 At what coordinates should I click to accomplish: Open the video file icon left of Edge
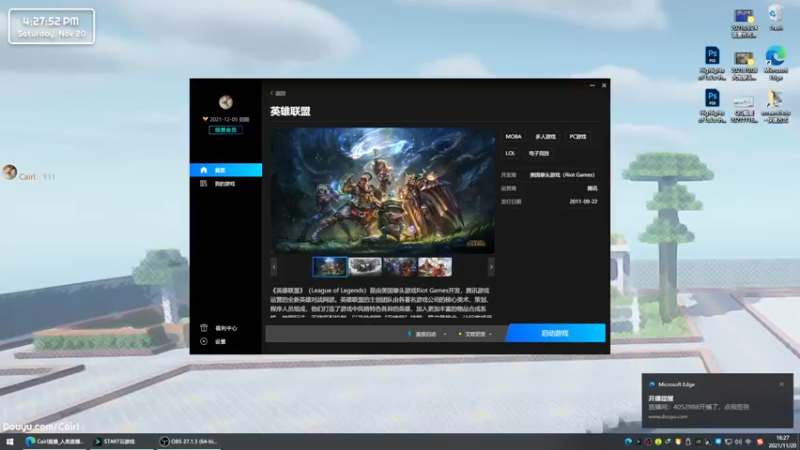point(744,65)
